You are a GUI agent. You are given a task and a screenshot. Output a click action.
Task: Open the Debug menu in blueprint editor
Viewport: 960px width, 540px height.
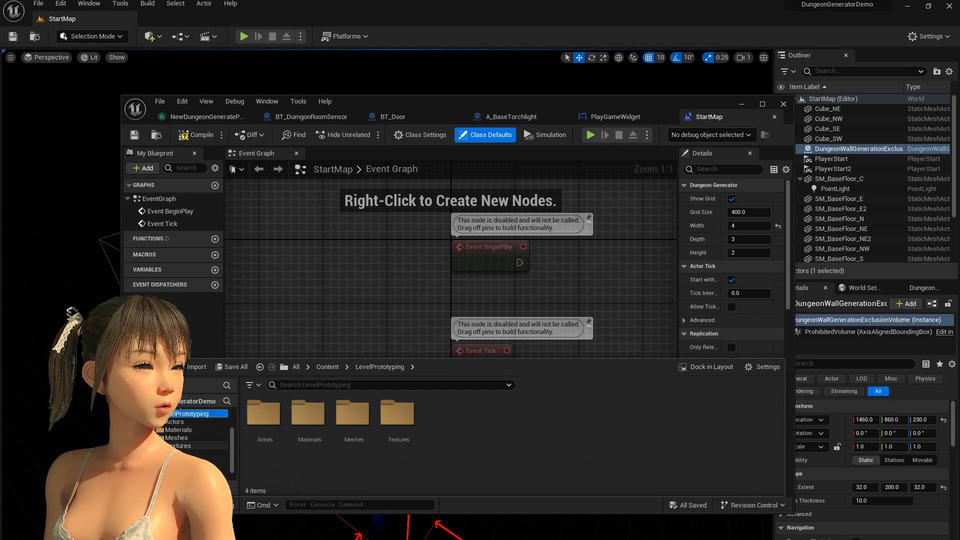[x=234, y=101]
